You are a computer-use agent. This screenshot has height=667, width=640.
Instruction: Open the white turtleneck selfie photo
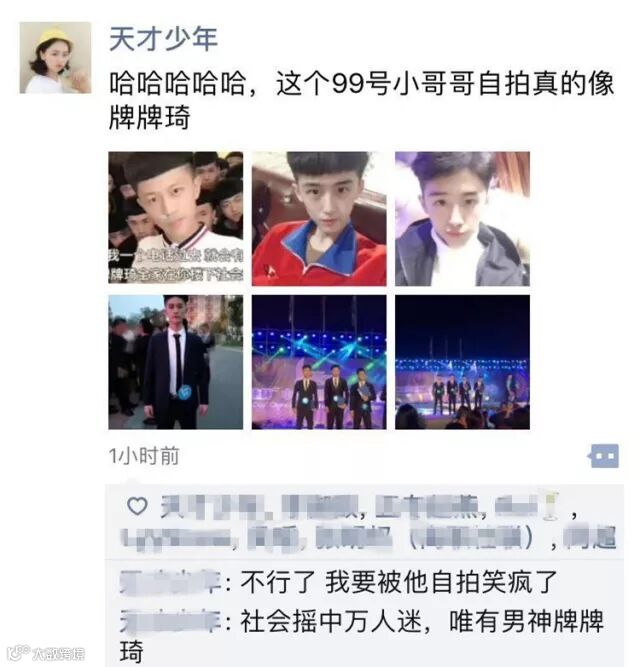tap(462, 219)
